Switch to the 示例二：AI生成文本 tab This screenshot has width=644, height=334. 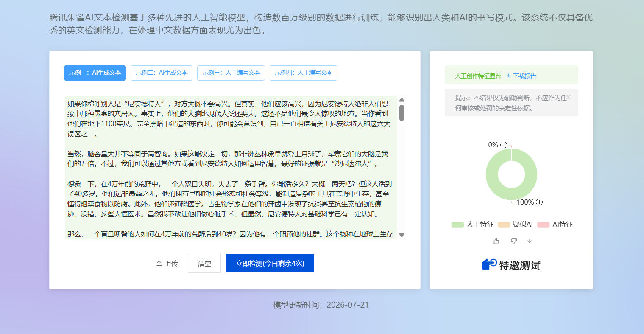coord(162,73)
